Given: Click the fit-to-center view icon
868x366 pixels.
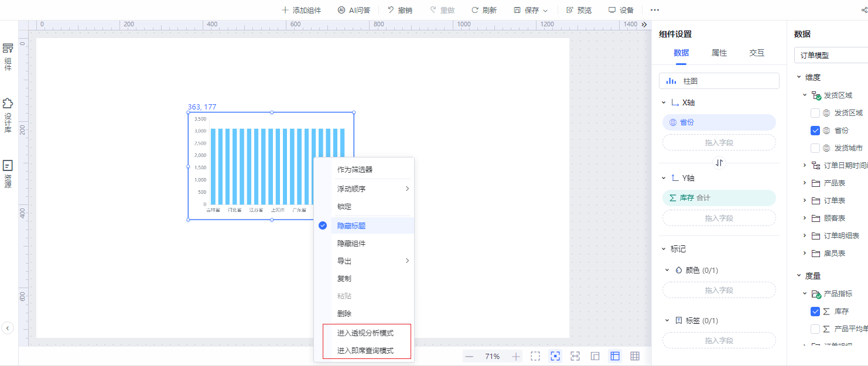Looking at the screenshot, I should pos(555,356).
